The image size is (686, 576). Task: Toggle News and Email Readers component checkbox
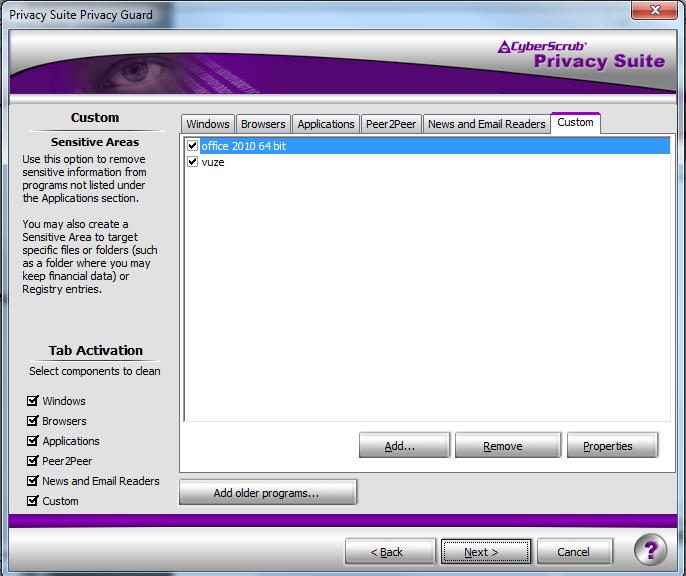point(32,481)
